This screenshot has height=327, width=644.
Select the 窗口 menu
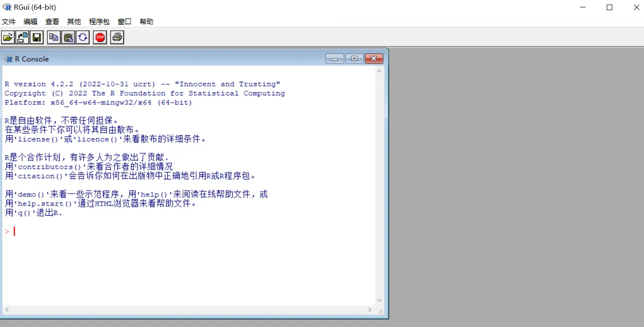(x=125, y=22)
